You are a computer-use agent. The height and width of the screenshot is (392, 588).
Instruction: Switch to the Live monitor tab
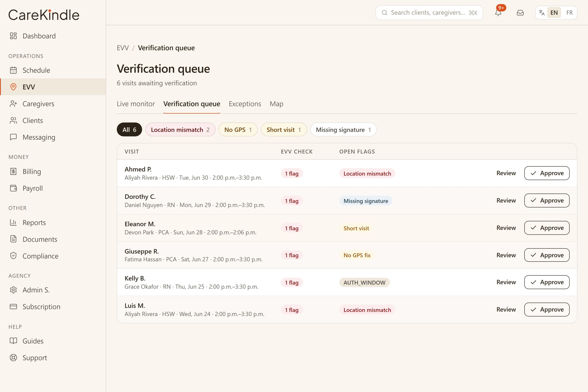[x=136, y=104]
